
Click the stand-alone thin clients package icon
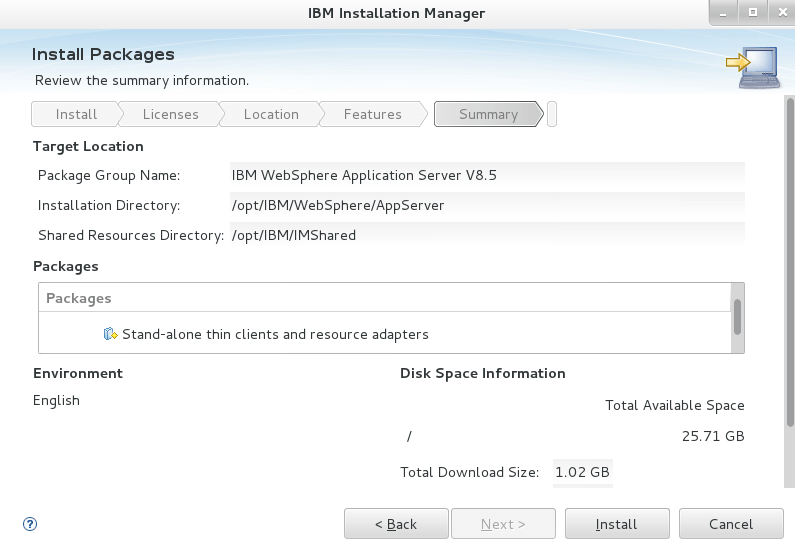pos(110,334)
